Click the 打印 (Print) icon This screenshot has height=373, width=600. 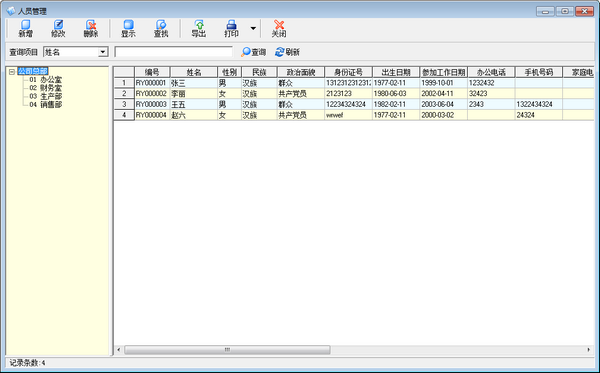click(232, 29)
